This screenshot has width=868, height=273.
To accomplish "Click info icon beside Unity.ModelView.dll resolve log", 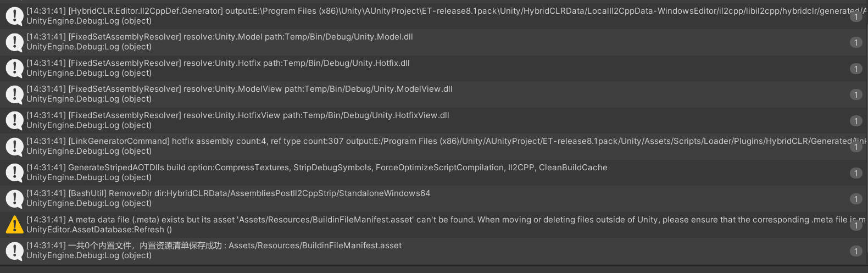I will coord(14,94).
